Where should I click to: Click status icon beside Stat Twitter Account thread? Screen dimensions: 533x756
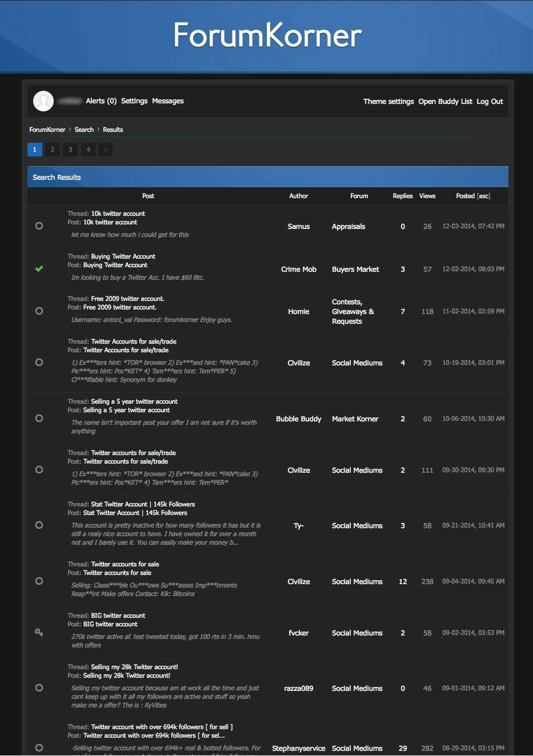pos(39,525)
